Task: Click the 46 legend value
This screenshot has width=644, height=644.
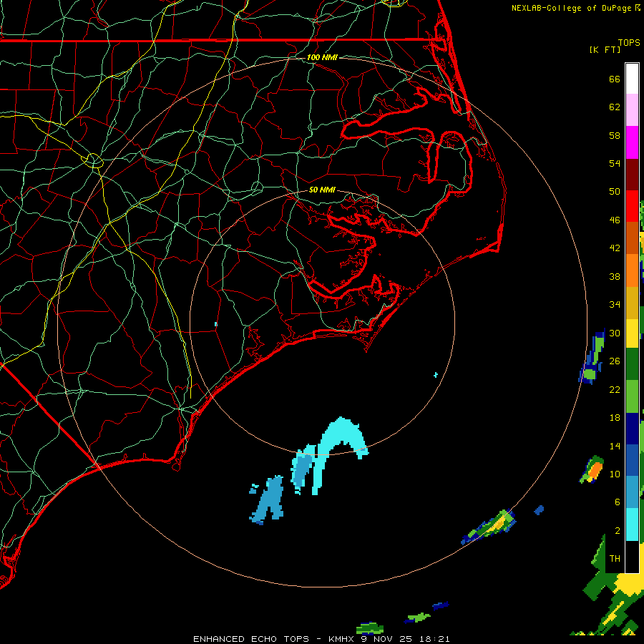Action: click(615, 220)
